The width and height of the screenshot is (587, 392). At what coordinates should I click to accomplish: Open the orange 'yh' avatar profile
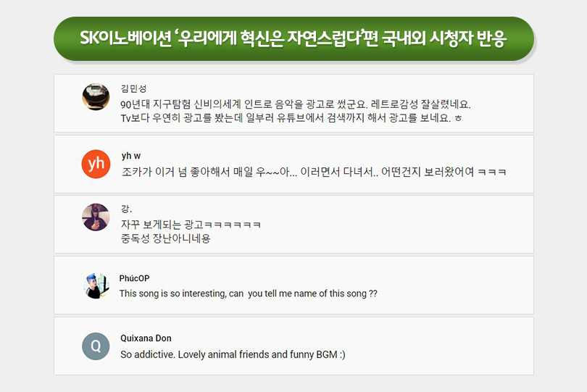[96, 164]
